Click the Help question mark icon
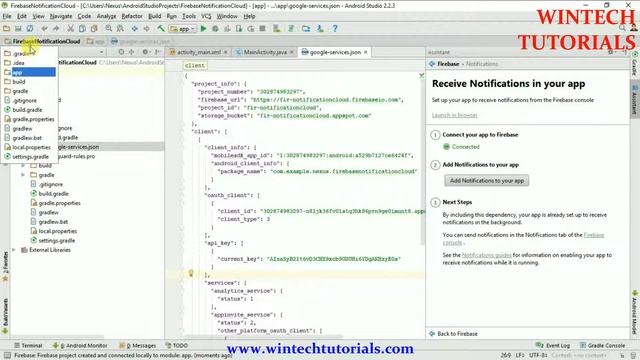The width and height of the screenshot is (640, 360). click(335, 29)
